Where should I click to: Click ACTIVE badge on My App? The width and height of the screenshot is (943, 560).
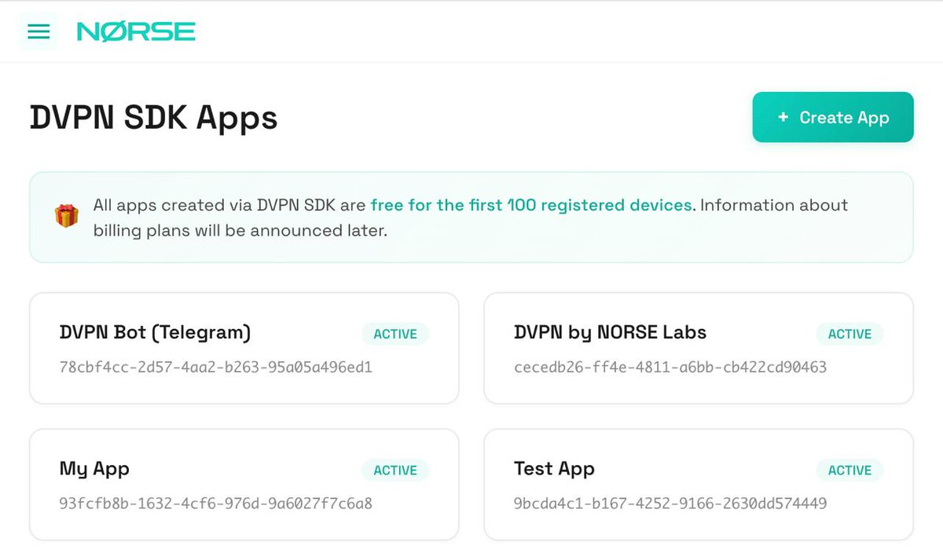(x=395, y=470)
